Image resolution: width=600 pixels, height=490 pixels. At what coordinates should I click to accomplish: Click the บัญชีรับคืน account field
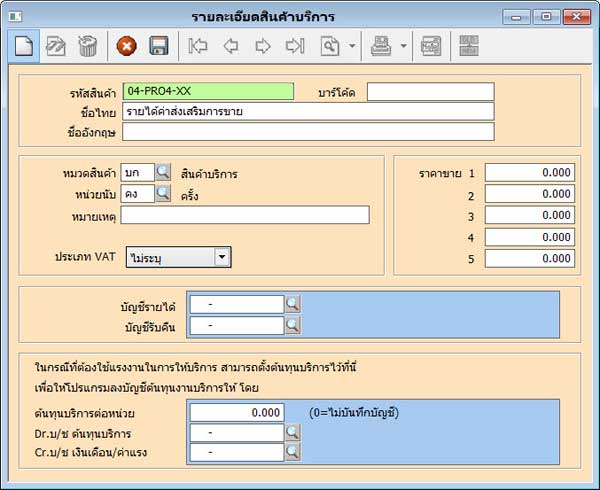tap(237, 326)
